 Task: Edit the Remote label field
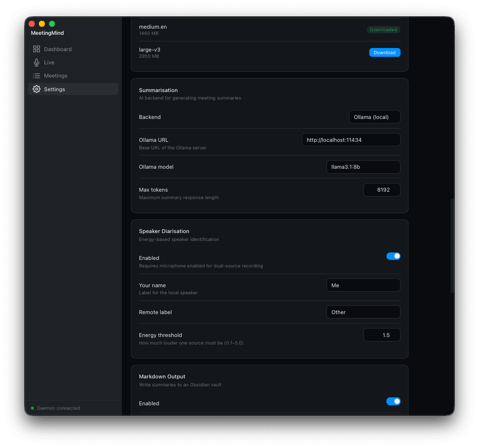click(x=363, y=312)
